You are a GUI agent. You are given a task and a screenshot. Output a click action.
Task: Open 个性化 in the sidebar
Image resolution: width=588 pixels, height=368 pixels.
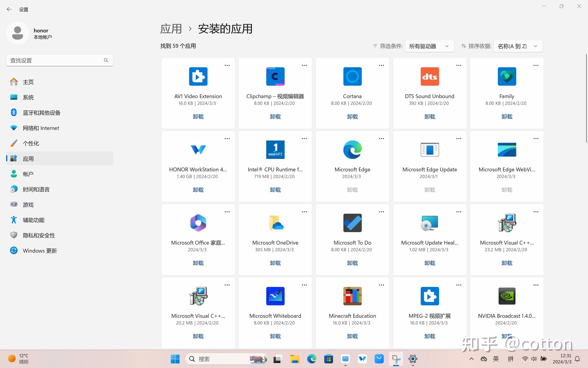click(60, 143)
